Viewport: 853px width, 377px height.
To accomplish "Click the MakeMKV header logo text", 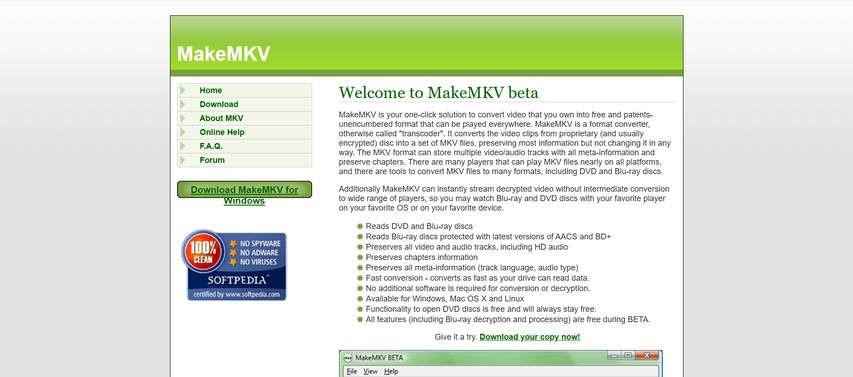I will pos(224,54).
